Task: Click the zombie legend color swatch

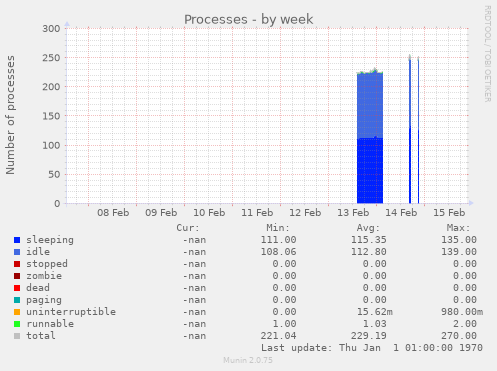Action: coord(17,276)
